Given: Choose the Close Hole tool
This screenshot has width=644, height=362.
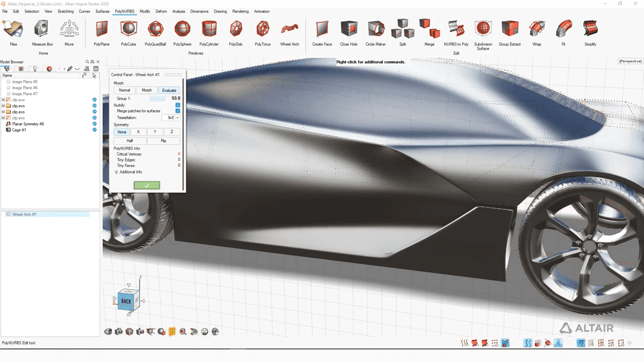Looking at the screenshot, I should point(349,33).
